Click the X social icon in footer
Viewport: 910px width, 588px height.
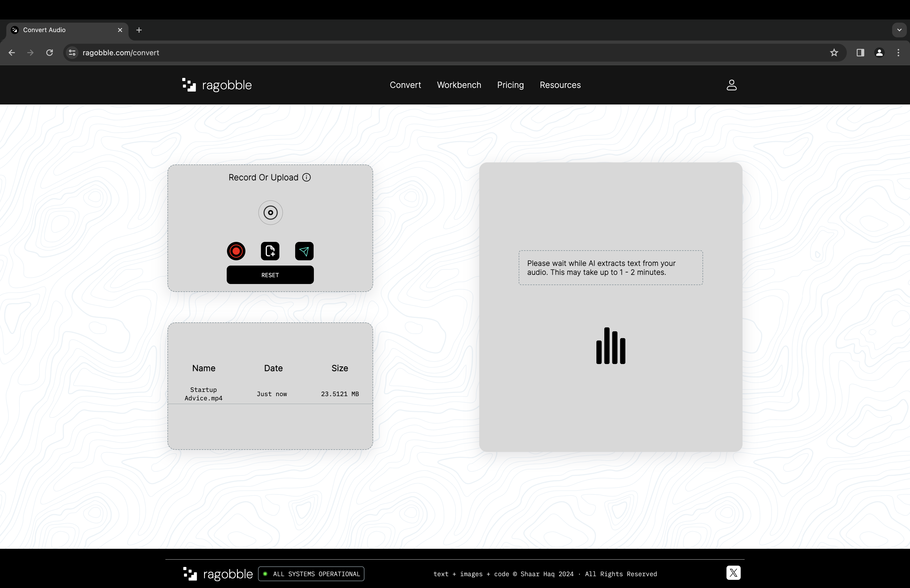733,573
